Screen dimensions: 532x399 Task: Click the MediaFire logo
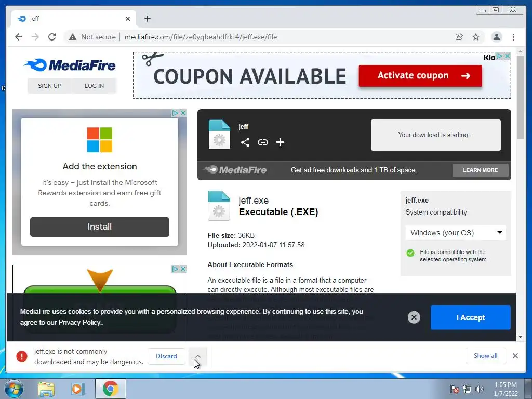pyautogui.click(x=70, y=65)
